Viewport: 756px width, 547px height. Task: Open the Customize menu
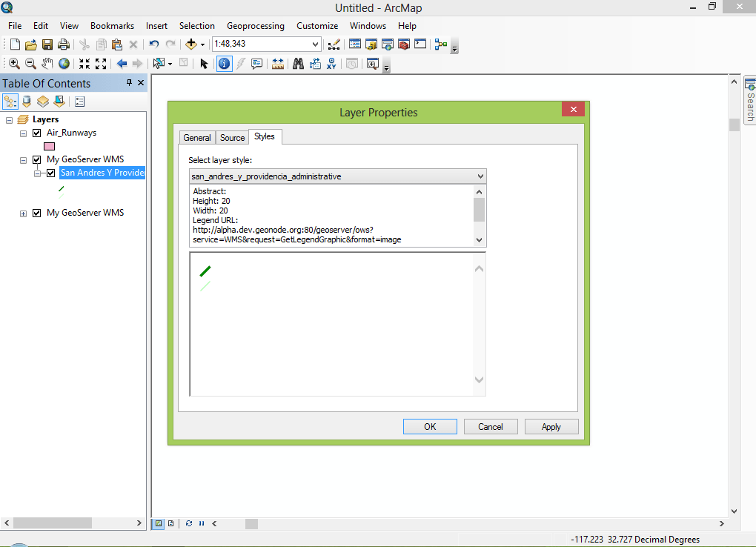click(x=317, y=26)
